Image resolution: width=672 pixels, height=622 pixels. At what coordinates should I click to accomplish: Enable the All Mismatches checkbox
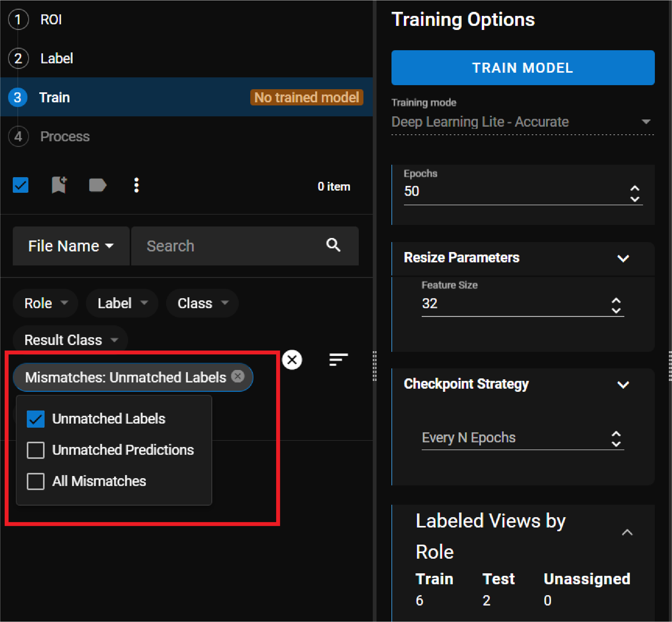[36, 481]
